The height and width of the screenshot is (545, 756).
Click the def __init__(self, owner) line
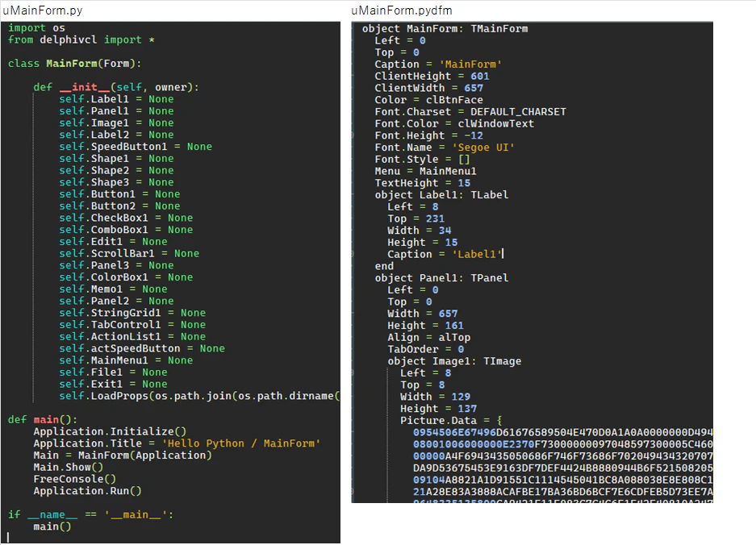pos(115,87)
